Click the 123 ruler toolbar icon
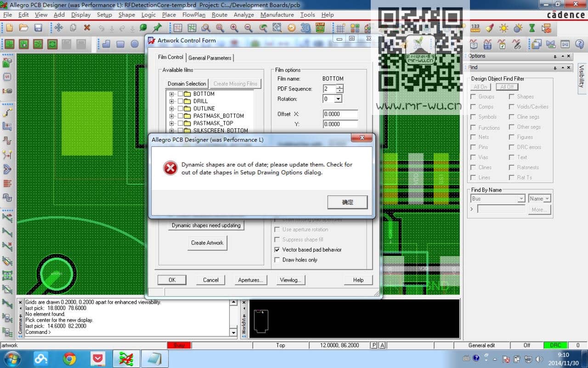 tap(475, 28)
